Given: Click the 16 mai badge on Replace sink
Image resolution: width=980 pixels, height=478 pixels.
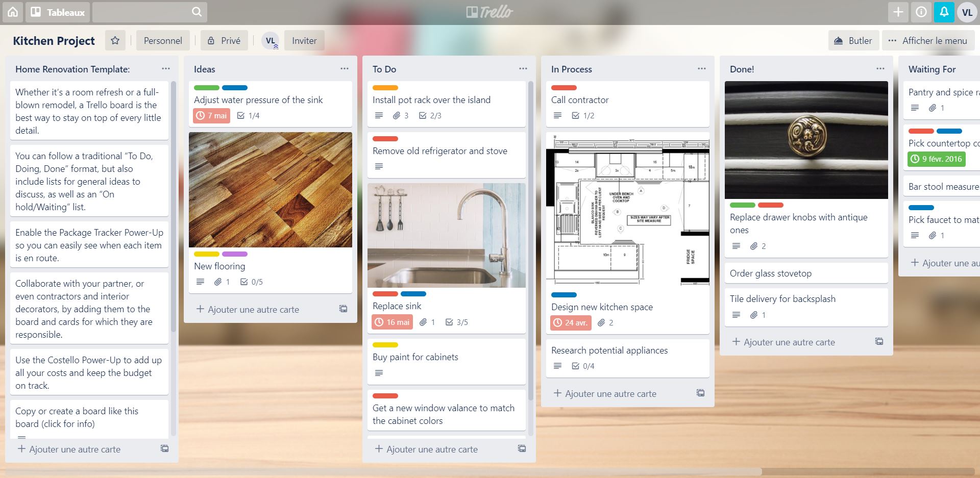Looking at the screenshot, I should 391,322.
